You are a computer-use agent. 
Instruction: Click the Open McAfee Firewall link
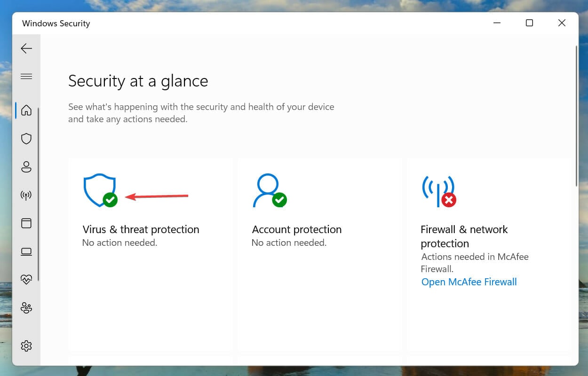tap(469, 282)
